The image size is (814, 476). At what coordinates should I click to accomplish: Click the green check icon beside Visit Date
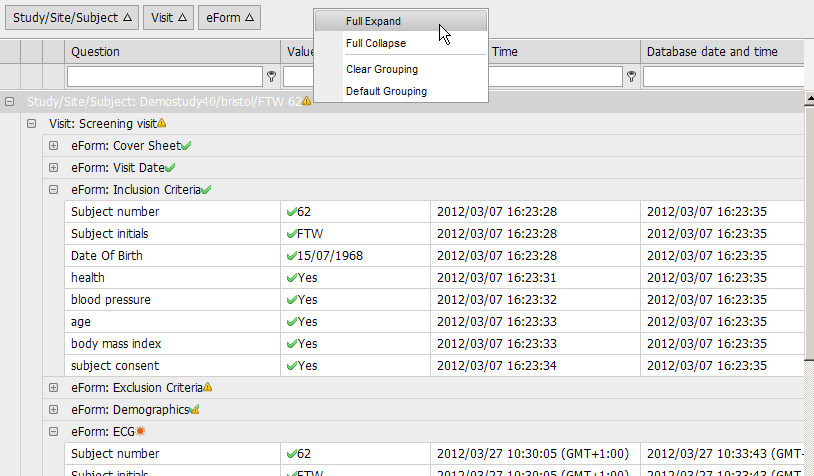171,167
